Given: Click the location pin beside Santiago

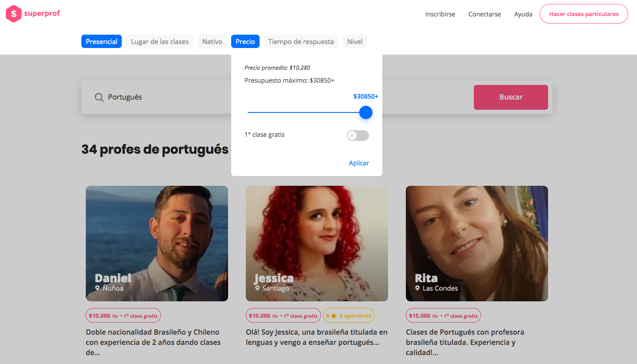Looking at the screenshot, I should [257, 288].
